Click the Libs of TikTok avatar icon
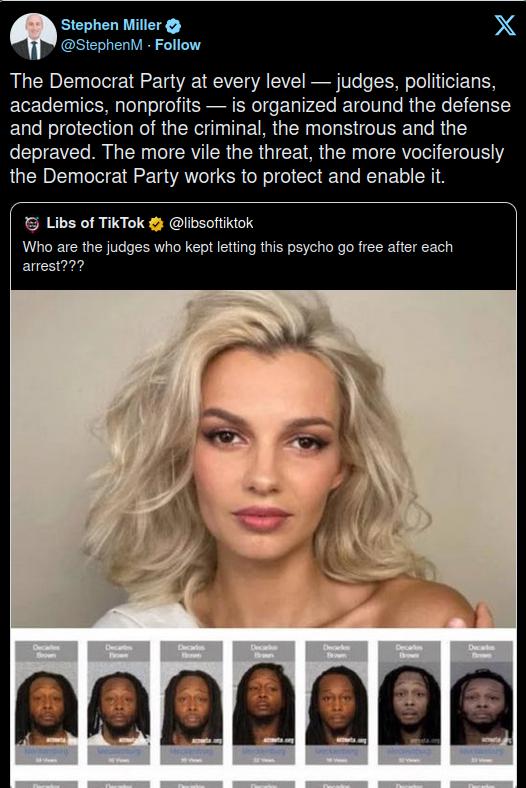 point(32,224)
